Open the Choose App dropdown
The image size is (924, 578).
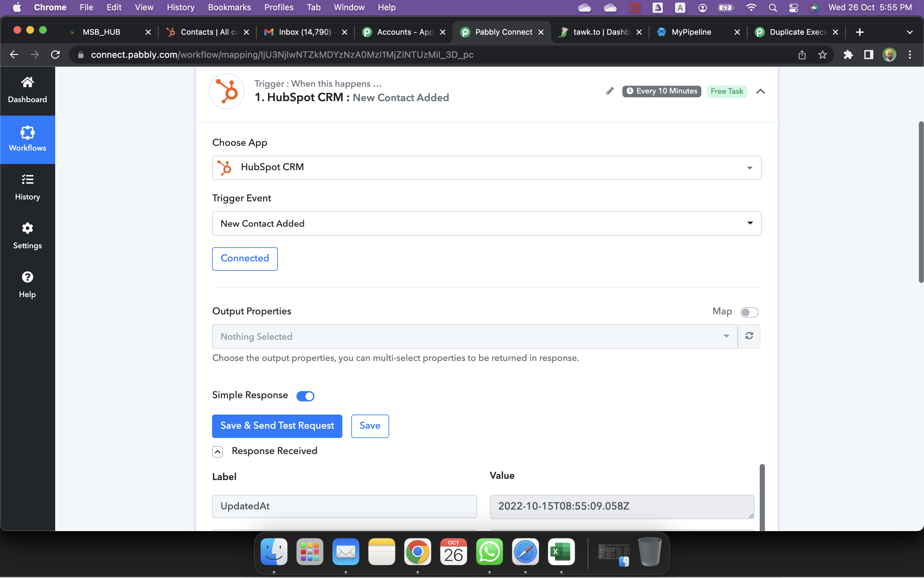coord(486,168)
